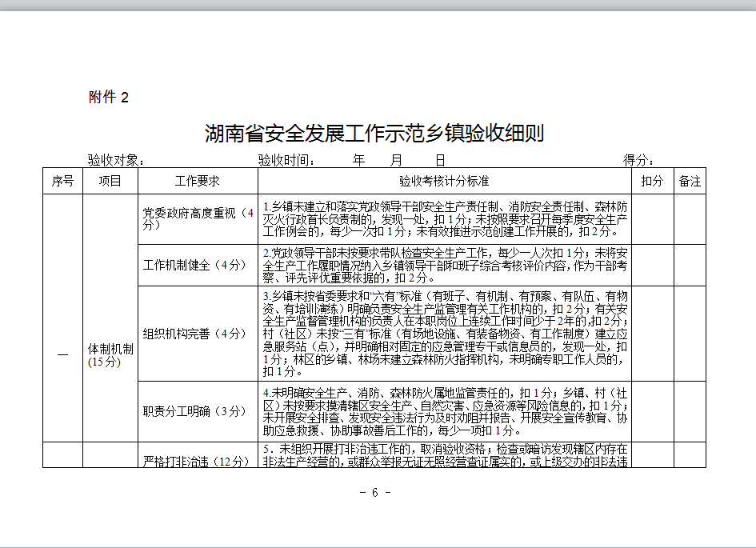This screenshot has height=548, width=756.
Task: Select the '验收考核计分标准' column header
Action: 445,182
